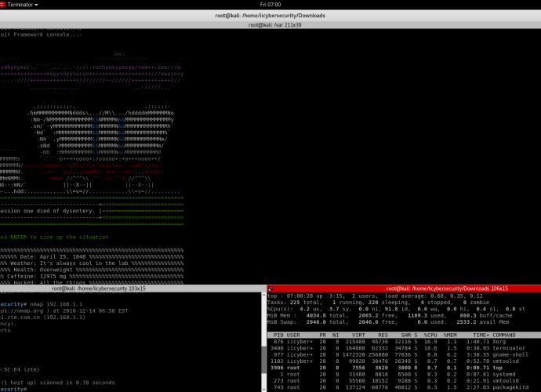The image size is (541, 392).
Task: Click the PID column header in top
Action: pos(278,335)
